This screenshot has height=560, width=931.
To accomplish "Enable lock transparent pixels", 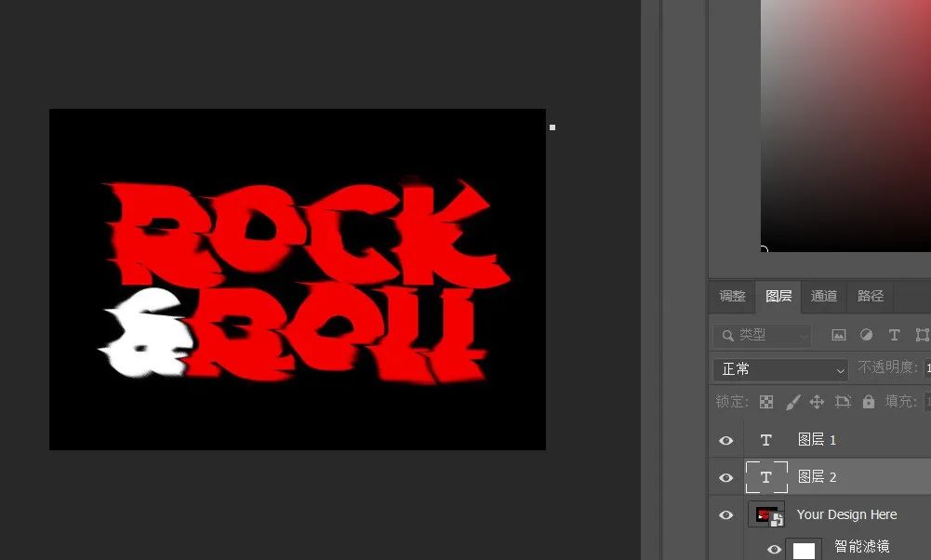I will coord(766,402).
